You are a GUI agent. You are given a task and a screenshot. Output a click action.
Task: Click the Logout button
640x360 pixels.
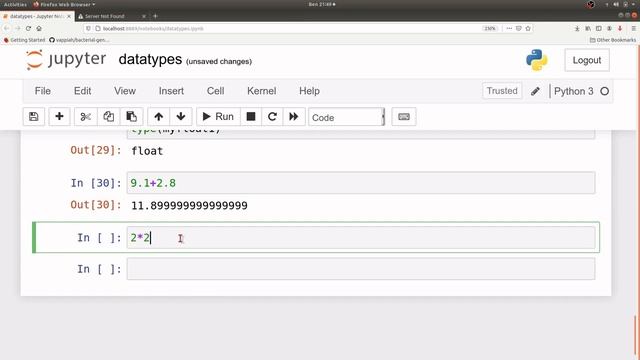pyautogui.click(x=587, y=60)
